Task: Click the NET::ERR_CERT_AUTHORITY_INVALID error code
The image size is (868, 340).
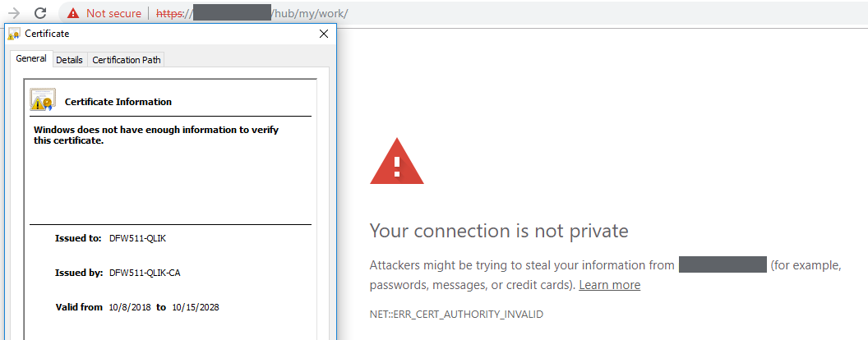Action: click(456, 314)
